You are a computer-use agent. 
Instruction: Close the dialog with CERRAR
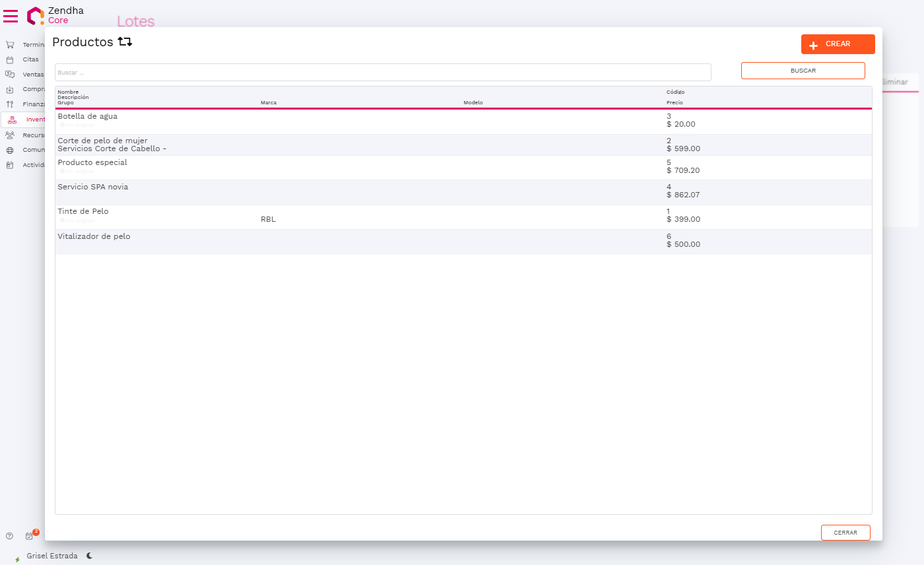tap(845, 533)
